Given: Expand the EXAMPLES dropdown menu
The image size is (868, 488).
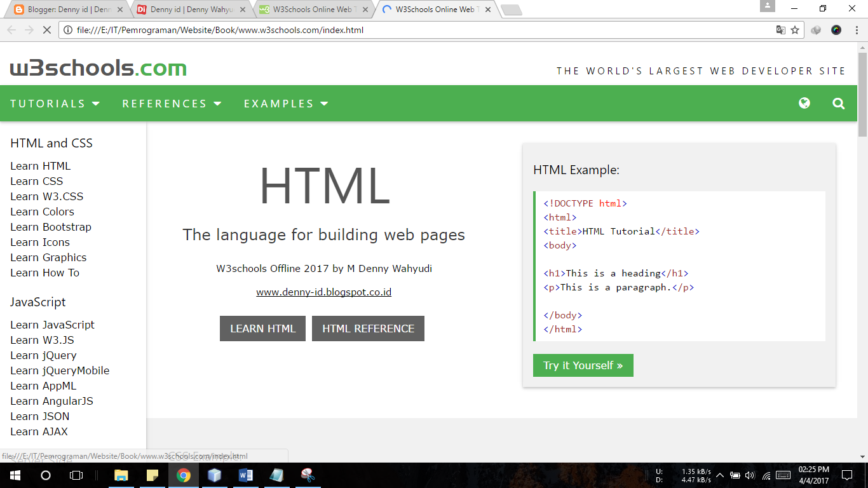Looking at the screenshot, I should 286,104.
